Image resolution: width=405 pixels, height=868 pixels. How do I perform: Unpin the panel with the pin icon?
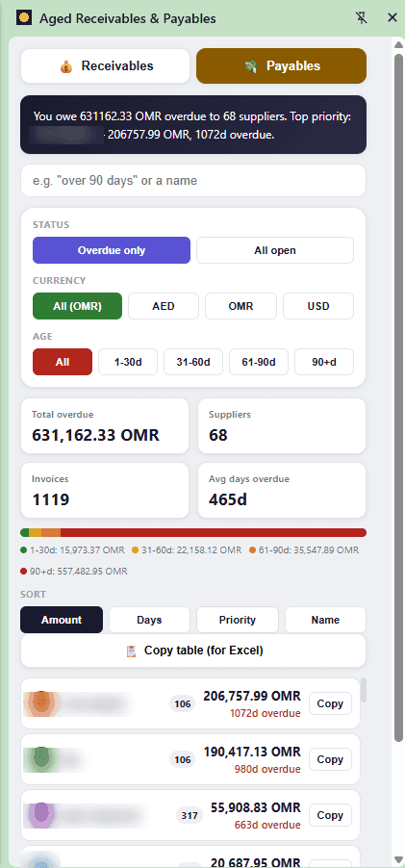click(362, 17)
